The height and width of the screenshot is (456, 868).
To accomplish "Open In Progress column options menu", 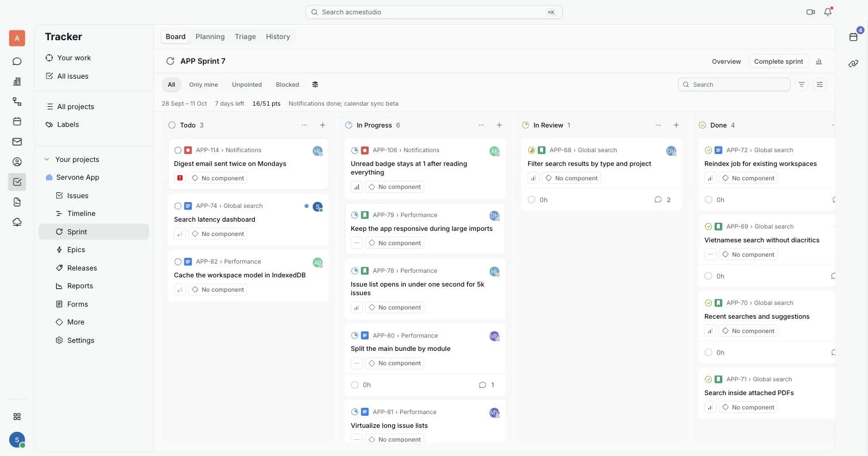I will tap(481, 125).
